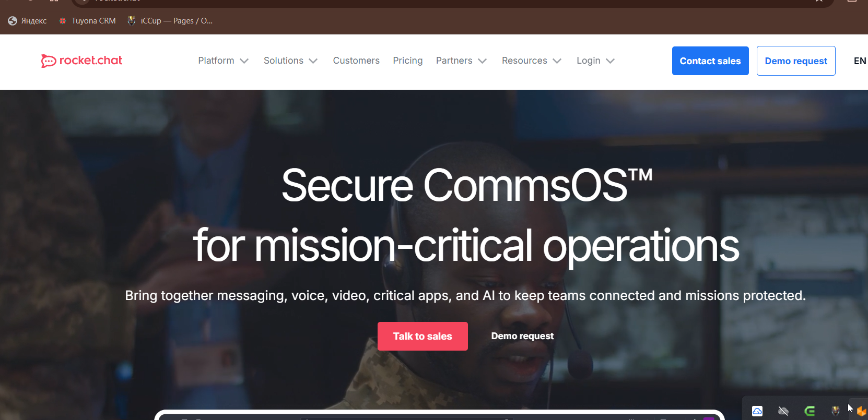
Task: Open the iCCup Pages bookmark
Action: click(x=170, y=21)
